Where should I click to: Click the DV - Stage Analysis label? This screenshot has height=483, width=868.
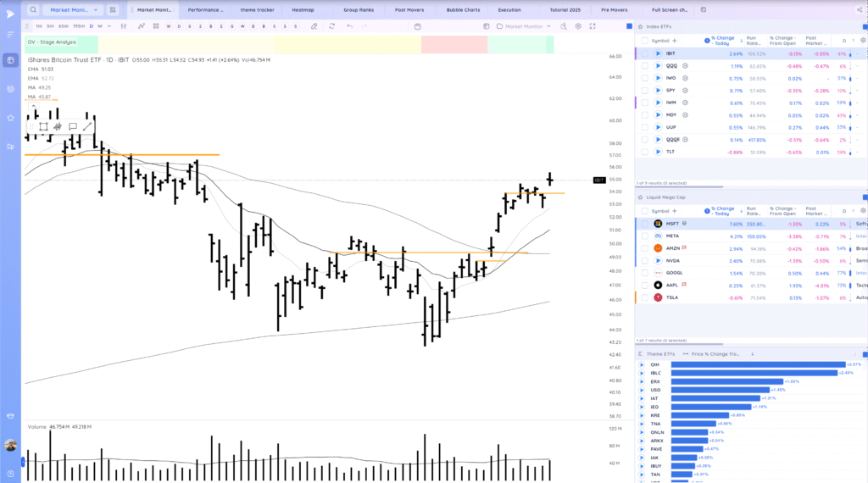[x=52, y=42]
